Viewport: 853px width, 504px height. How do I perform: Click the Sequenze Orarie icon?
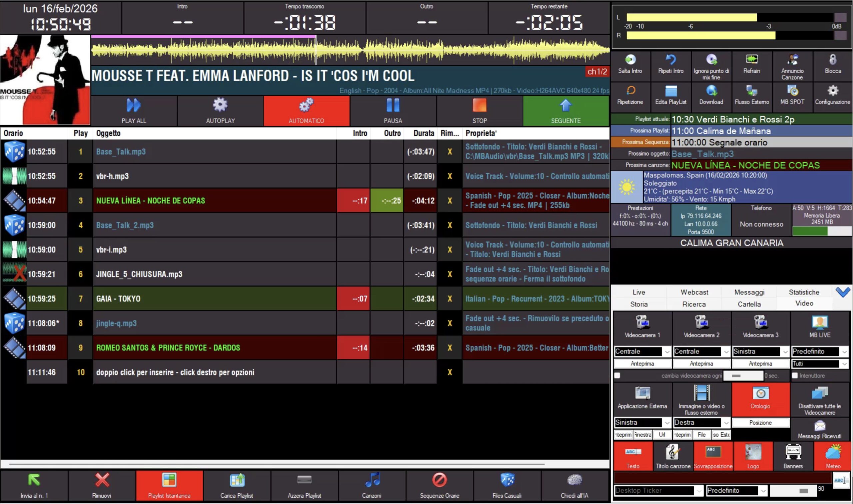pyautogui.click(x=439, y=480)
